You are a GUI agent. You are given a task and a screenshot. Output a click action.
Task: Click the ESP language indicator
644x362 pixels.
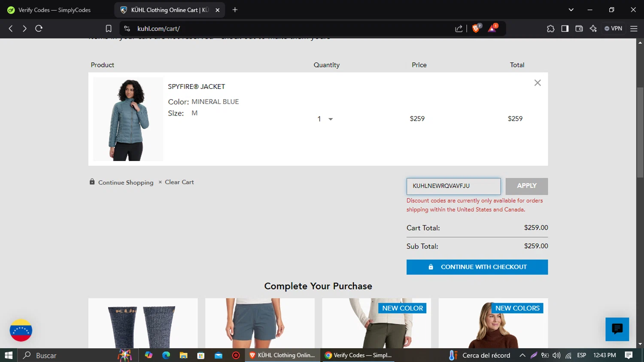(582, 355)
